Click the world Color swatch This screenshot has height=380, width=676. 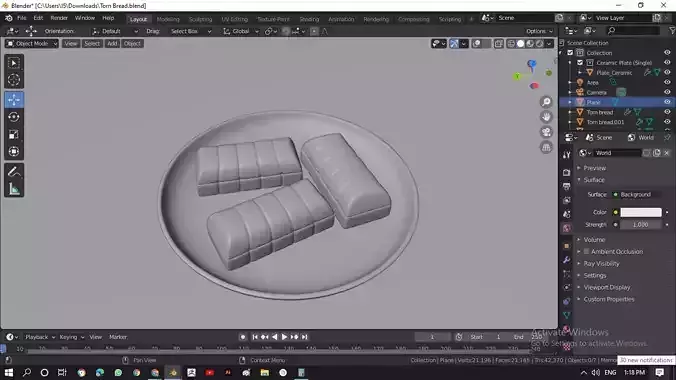[641, 212]
